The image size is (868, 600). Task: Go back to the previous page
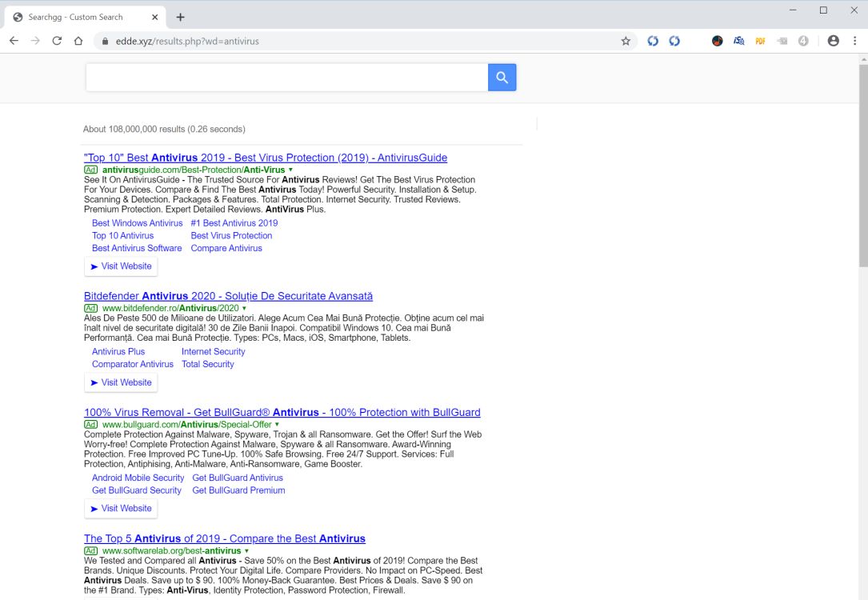[14, 41]
